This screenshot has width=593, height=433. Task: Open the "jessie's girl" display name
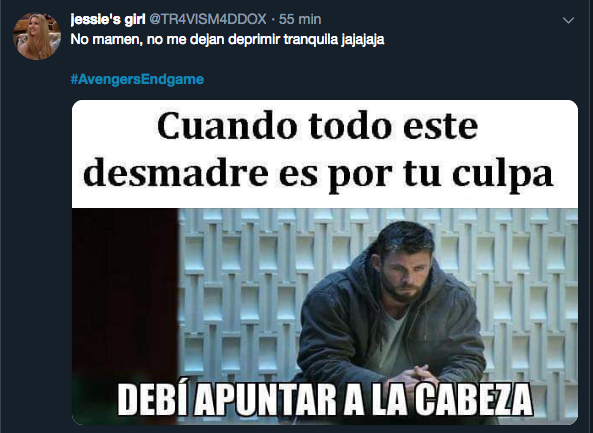[x=108, y=19]
